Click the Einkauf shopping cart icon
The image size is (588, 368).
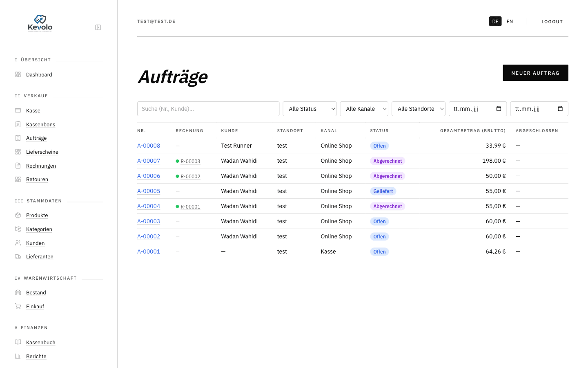(18, 306)
